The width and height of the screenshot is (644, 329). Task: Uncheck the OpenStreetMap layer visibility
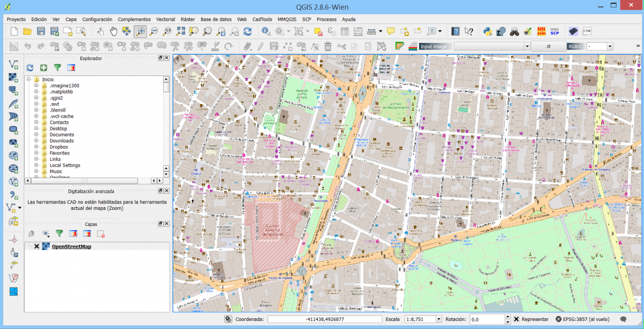tap(37, 246)
